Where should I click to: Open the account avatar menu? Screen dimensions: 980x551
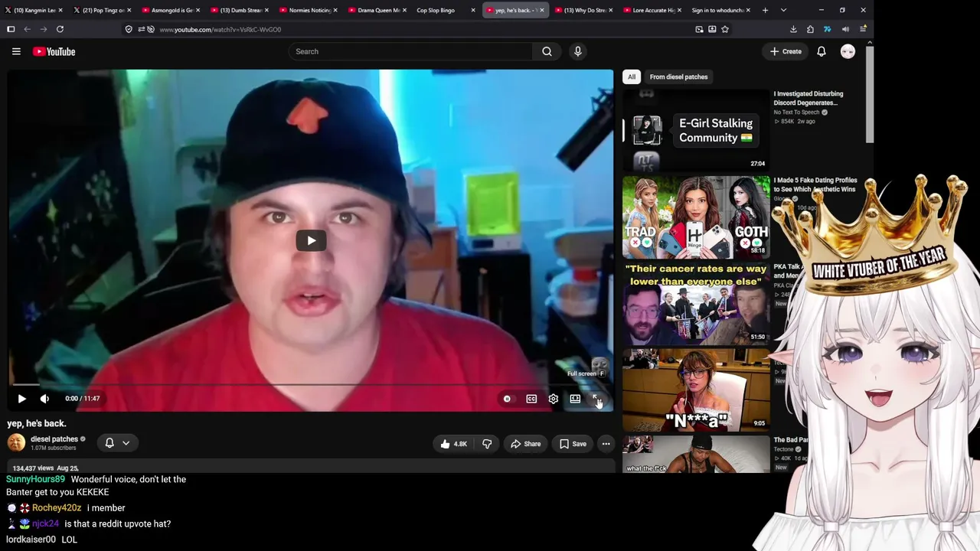(x=848, y=51)
